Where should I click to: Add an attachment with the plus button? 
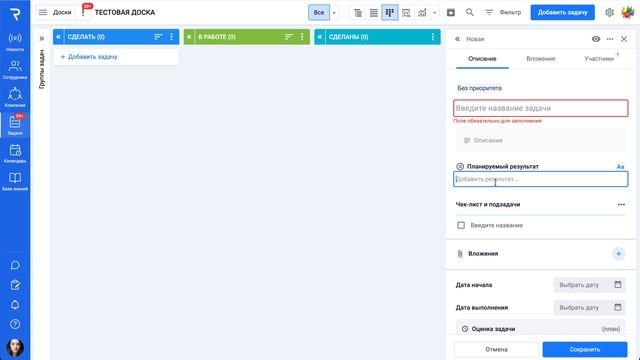(618, 254)
